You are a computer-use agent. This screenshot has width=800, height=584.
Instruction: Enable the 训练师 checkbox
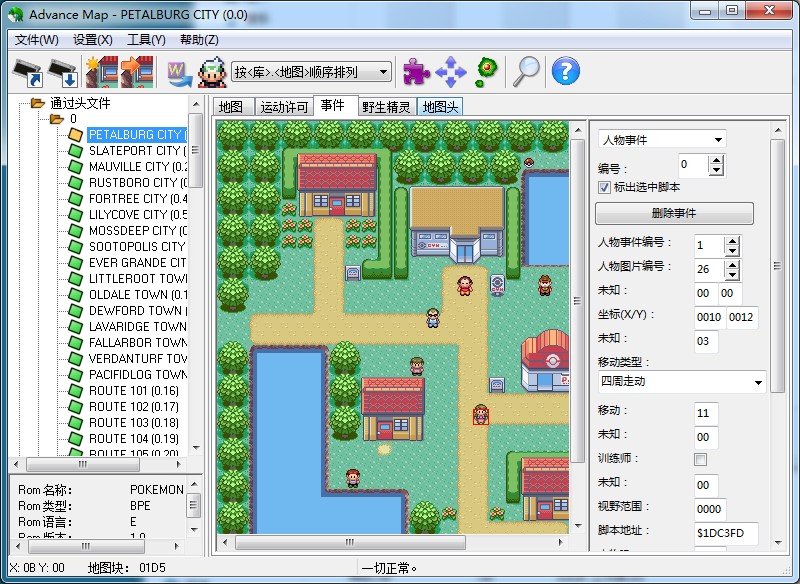[701, 459]
